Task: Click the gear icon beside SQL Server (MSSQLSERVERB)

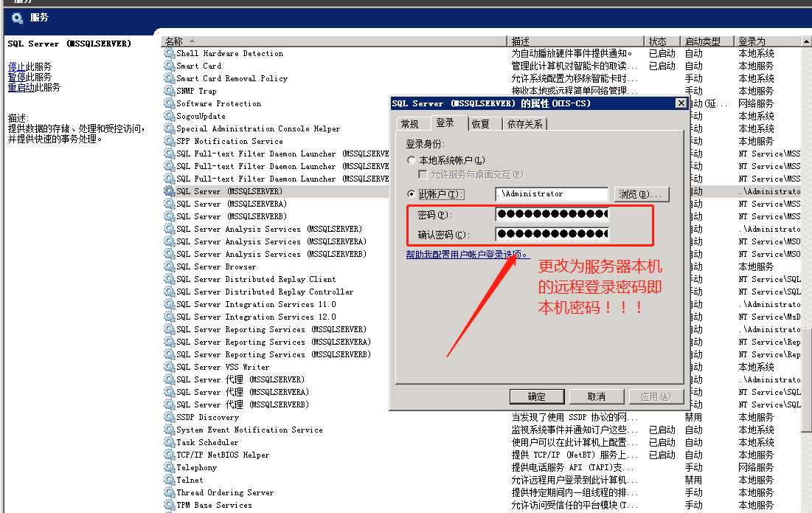Action: tap(170, 216)
